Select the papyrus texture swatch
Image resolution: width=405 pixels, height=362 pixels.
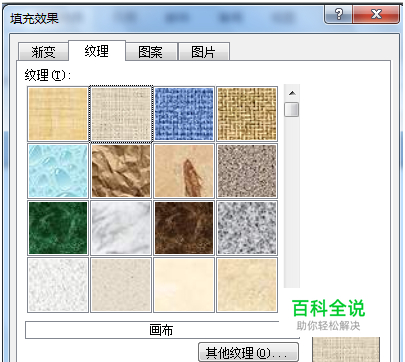pos(58,114)
